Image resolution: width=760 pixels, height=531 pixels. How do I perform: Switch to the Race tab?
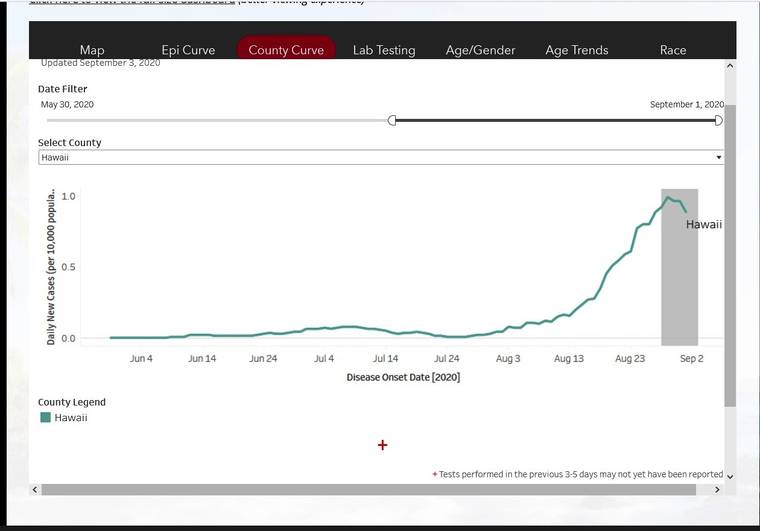(x=673, y=50)
